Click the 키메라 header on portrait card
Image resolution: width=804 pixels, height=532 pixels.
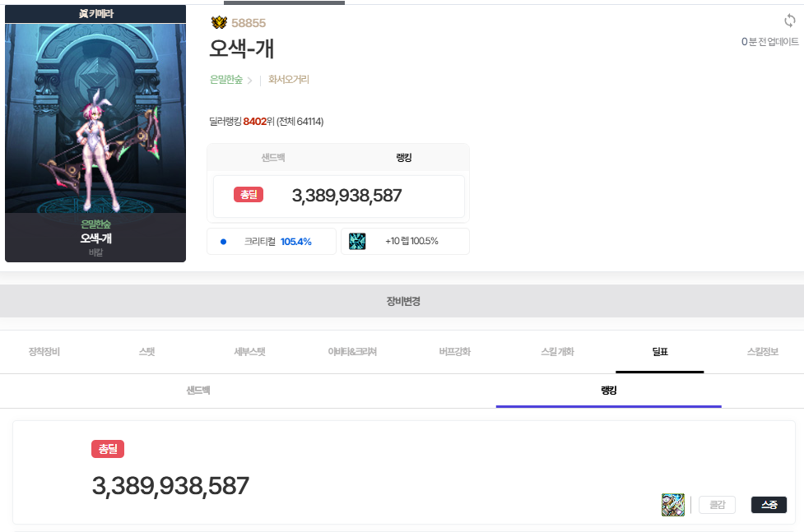click(96, 13)
